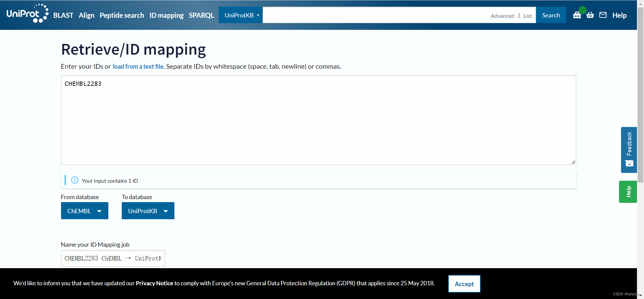Open ID mapping in top navigation
The width and height of the screenshot is (644, 299).
(x=166, y=15)
